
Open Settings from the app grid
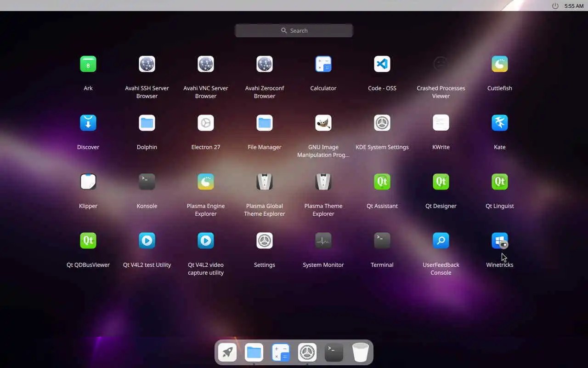coord(265,241)
